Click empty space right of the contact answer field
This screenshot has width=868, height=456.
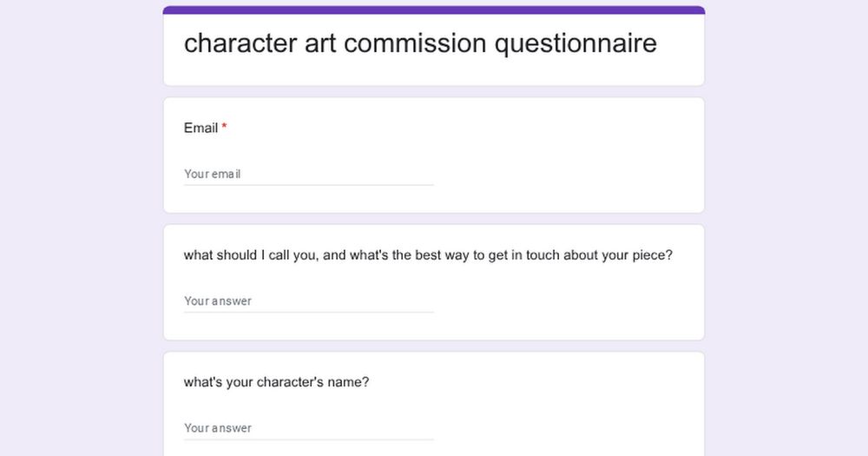click(564, 301)
